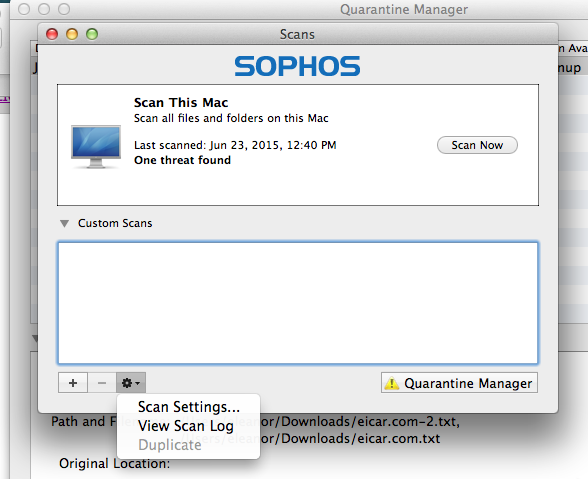The image size is (588, 479).
Task: Choose Scan Settings... from the gear menu
Action: (189, 407)
